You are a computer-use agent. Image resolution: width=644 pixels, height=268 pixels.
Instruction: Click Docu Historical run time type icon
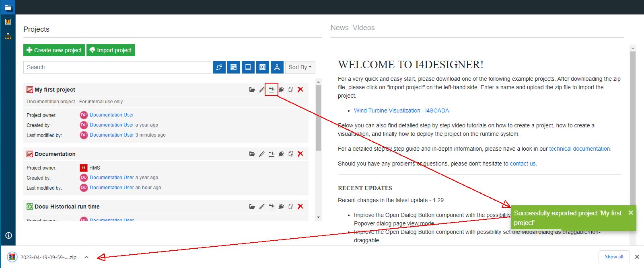[30, 207]
